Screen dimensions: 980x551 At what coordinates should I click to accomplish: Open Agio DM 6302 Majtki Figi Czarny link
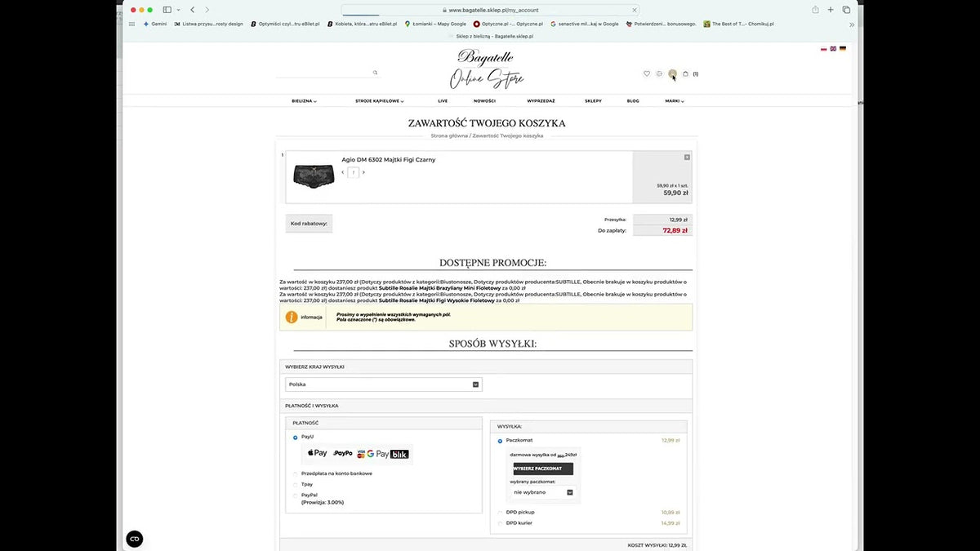pos(388,160)
